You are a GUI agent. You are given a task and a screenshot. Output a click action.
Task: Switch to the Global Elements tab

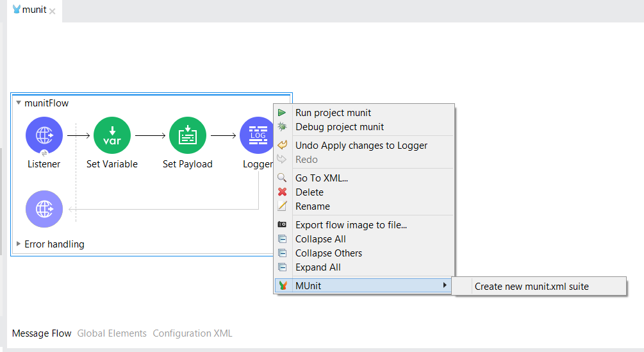(112, 333)
